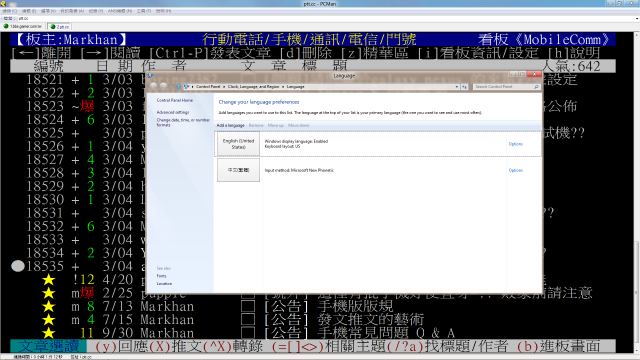Click 文章選讀 label in the bottom bar

point(49,346)
